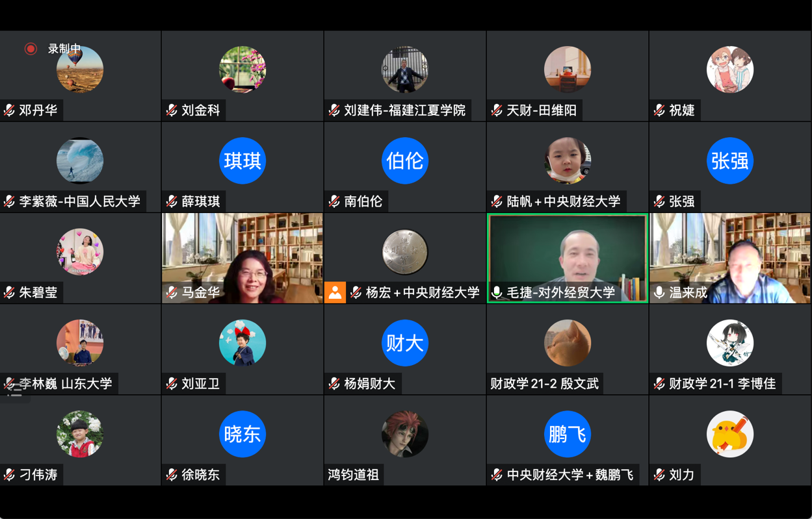Select the blue 鹏飞 avatar

click(x=568, y=434)
